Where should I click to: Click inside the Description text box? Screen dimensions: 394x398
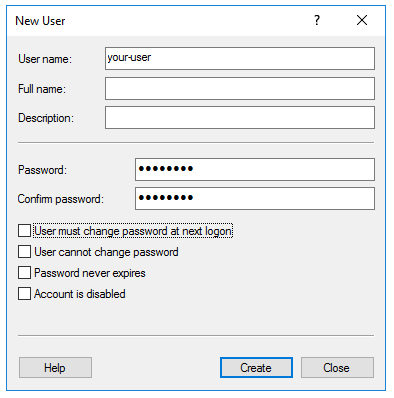pyautogui.click(x=240, y=118)
